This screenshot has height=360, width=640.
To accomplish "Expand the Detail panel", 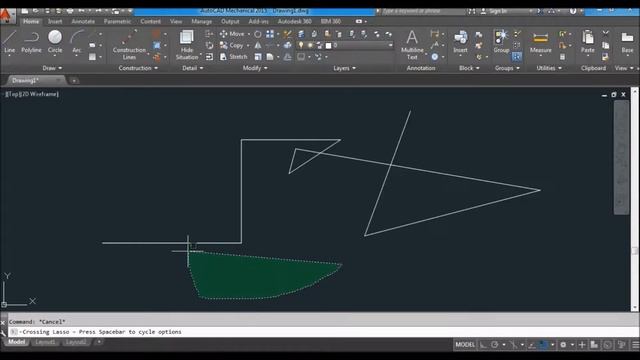I will click(x=192, y=68).
